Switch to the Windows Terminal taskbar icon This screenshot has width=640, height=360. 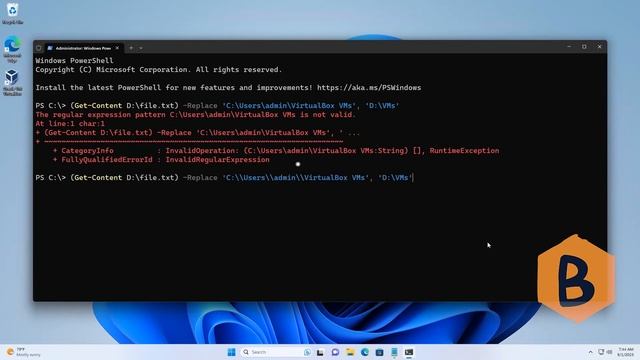[x=409, y=352]
